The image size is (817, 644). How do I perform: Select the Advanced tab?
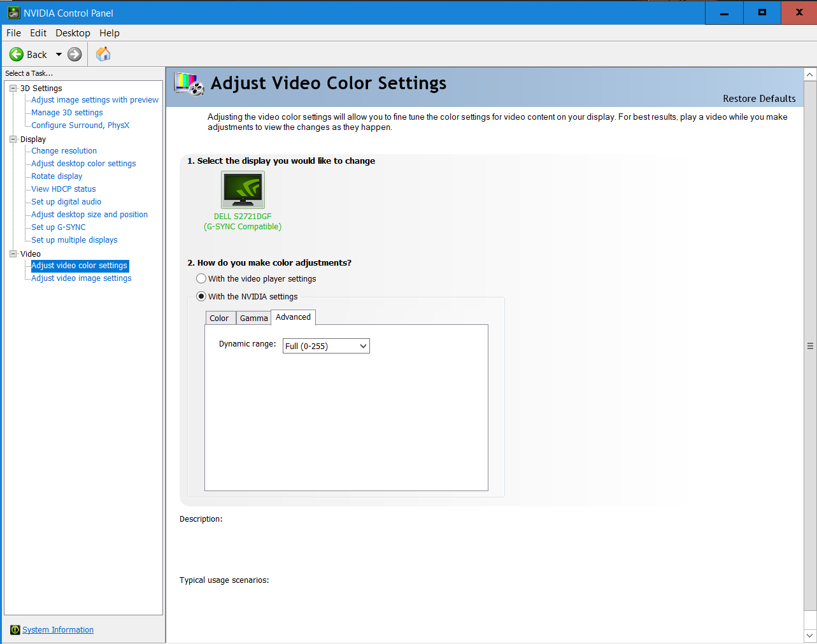293,317
